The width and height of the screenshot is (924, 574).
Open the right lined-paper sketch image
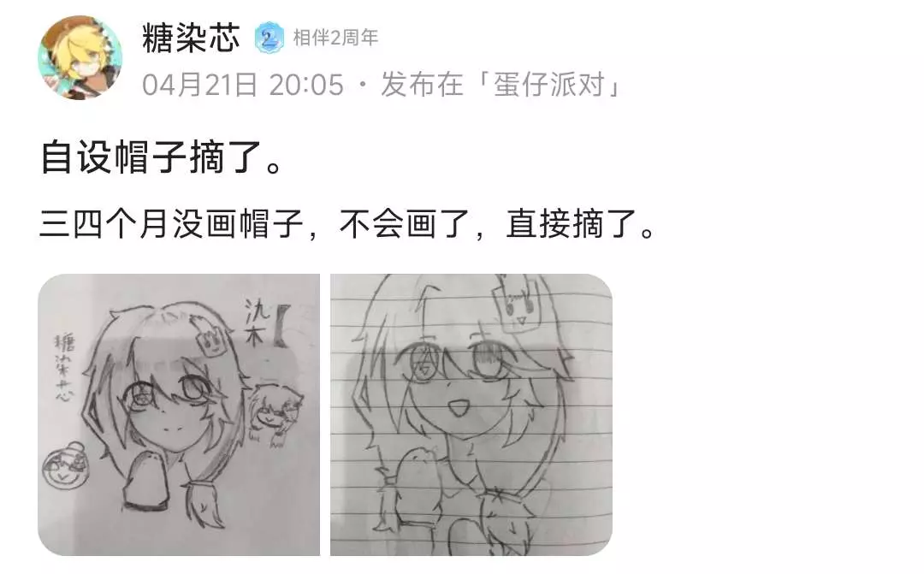pos(471,414)
